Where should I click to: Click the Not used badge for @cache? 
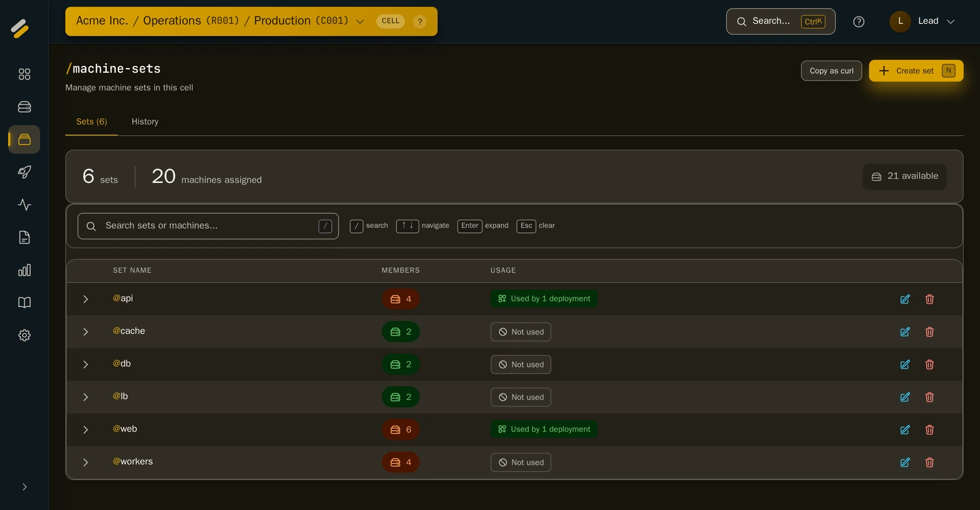(521, 332)
